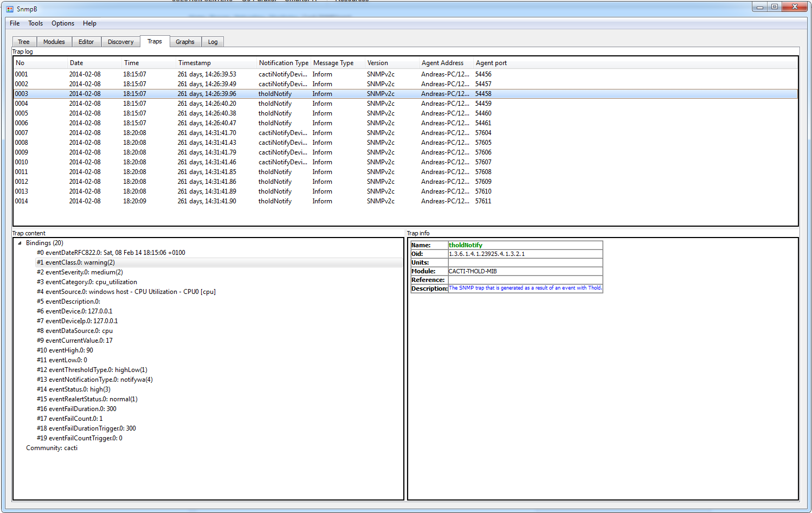Open the Tools menu
Image resolution: width=812 pixels, height=513 pixels.
point(35,23)
